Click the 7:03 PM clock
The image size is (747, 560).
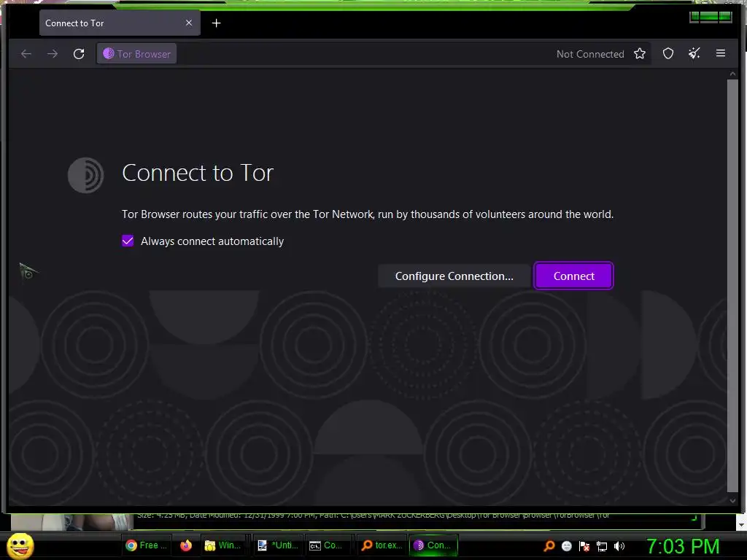(683, 546)
